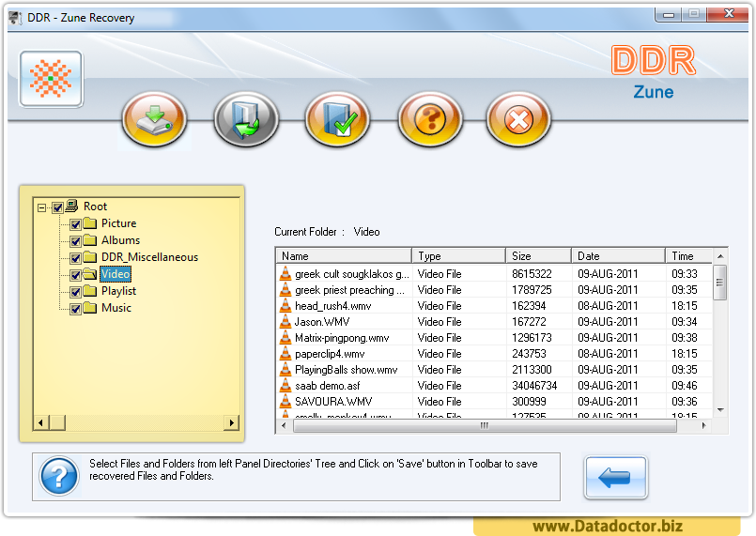Viewport: 756px width, 536px height.
Task: Click the file list horizontal scrollbar thumb
Action: [485, 425]
